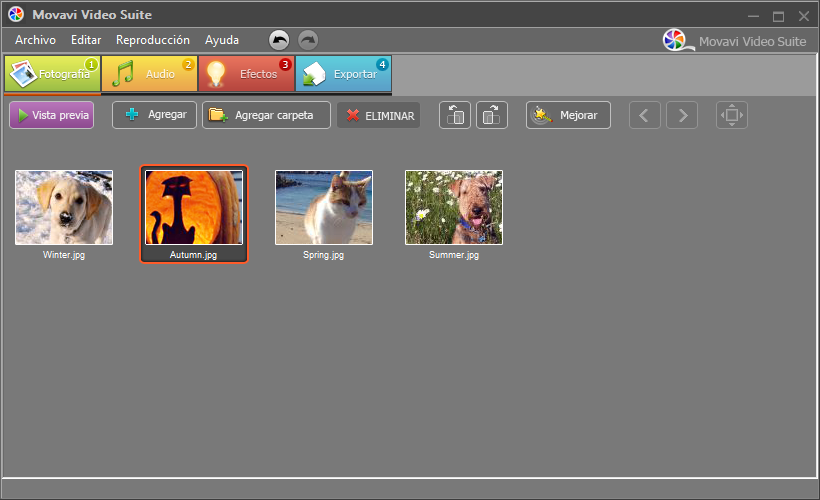Start Vista previa playback

(52, 115)
